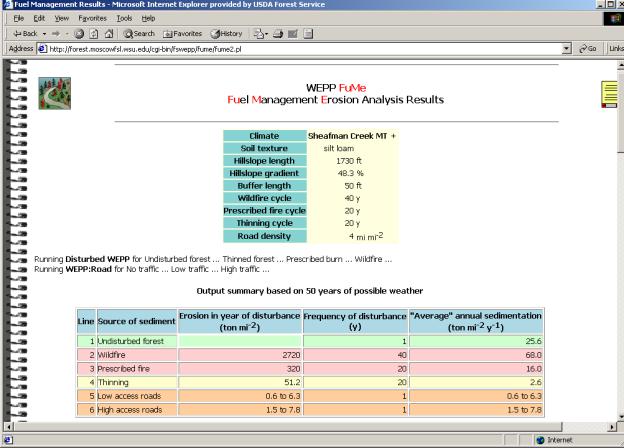Click the 'Prescribed fire cycle' label
The width and height of the screenshot is (624, 448).
pyautogui.click(x=264, y=211)
